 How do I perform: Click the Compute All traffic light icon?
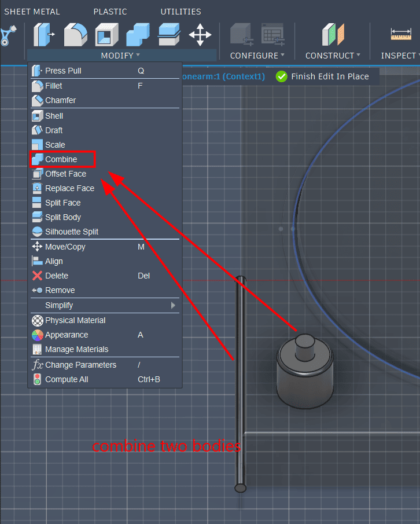pyautogui.click(x=38, y=379)
